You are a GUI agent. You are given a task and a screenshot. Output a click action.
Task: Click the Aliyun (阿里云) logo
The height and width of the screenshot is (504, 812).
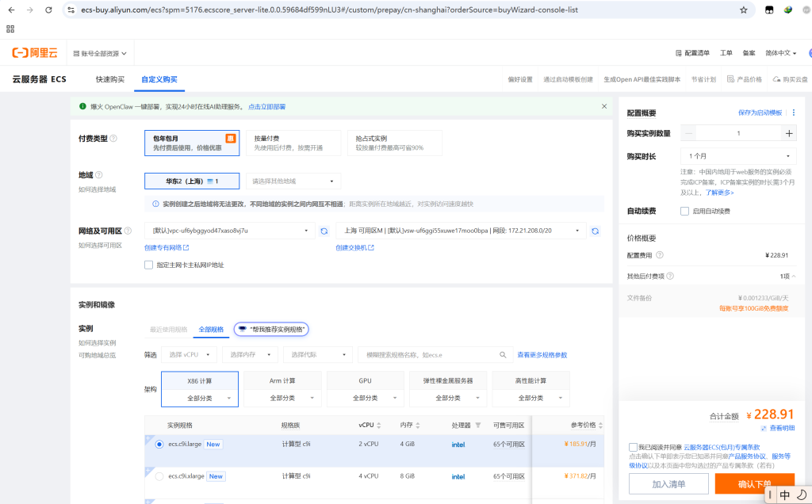pos(35,53)
